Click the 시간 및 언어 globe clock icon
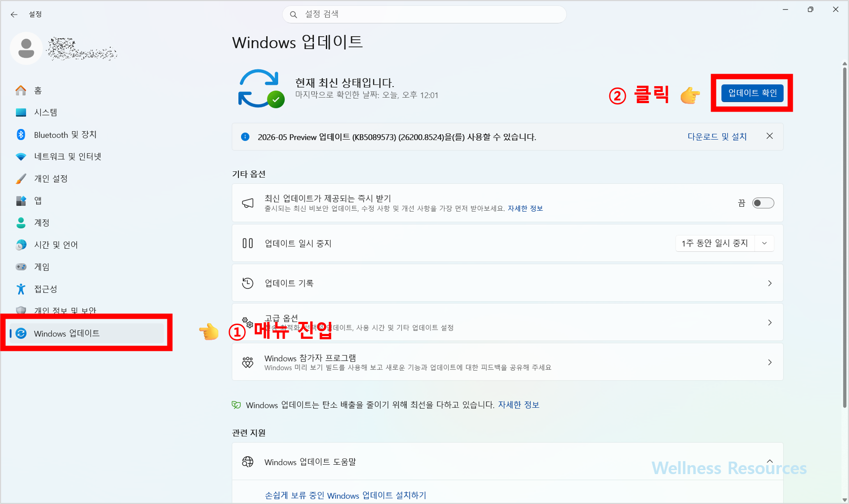Viewport: 849px width, 504px height. click(21, 245)
